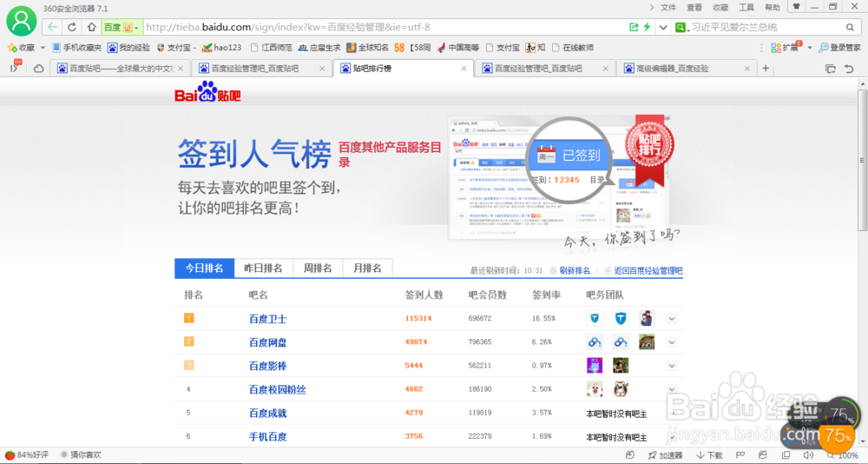Screen dimensions: 868x464
Task: Click the cloud icon beside the tabs
Action: [38, 68]
